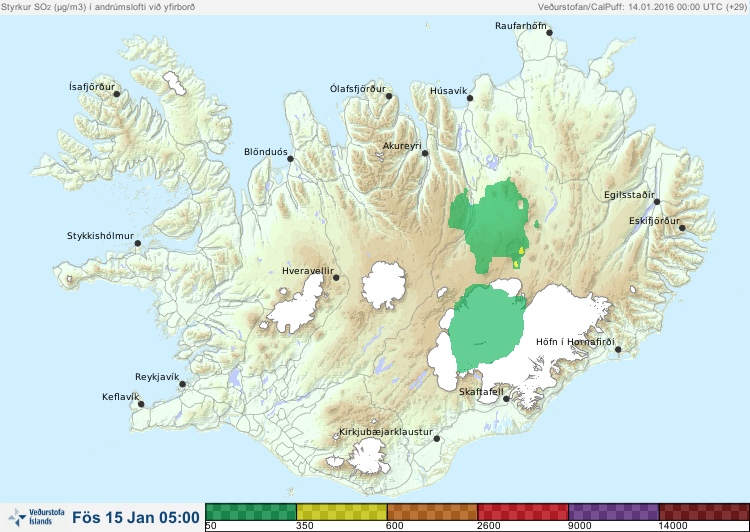The image size is (750, 532).
Task: Click the Ísafjörður station dot
Action: tap(116, 94)
